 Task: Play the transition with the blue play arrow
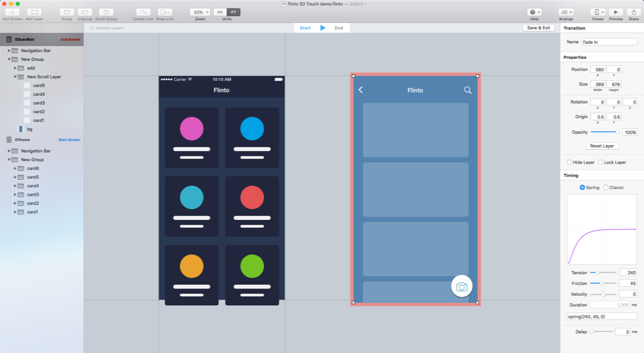323,28
